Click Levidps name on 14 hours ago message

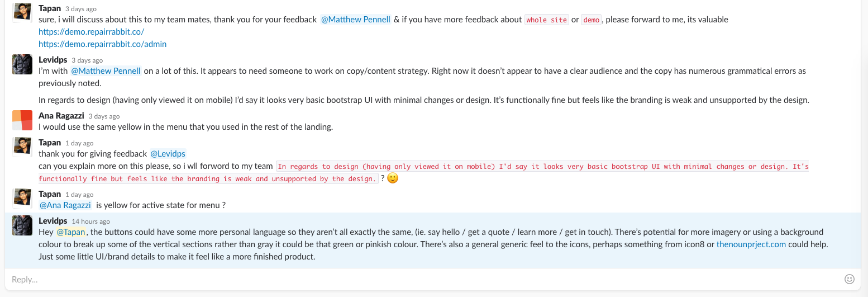click(x=53, y=221)
